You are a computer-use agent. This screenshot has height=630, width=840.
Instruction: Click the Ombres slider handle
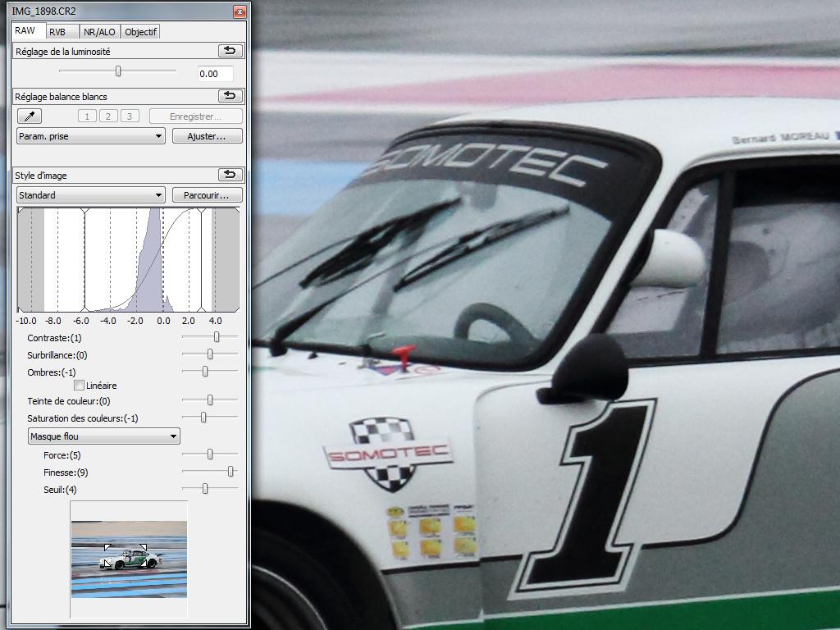pyautogui.click(x=205, y=372)
